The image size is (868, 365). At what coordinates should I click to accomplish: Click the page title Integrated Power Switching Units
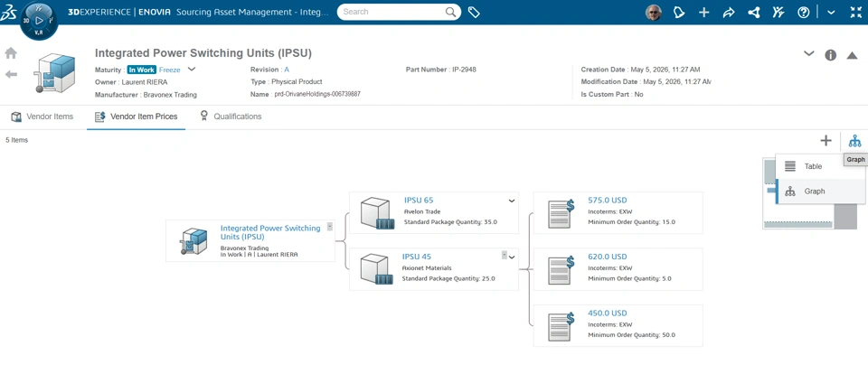(x=203, y=53)
